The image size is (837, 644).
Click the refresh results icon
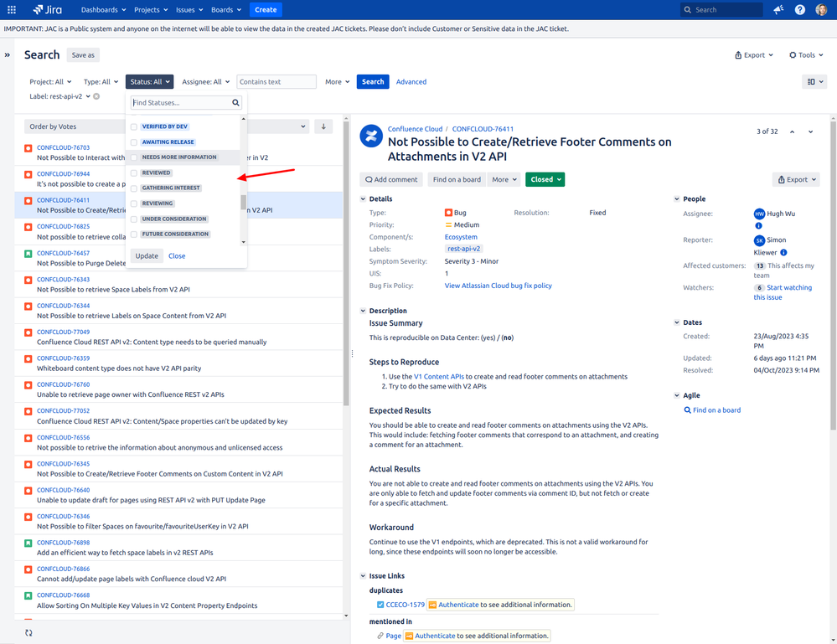click(28, 633)
